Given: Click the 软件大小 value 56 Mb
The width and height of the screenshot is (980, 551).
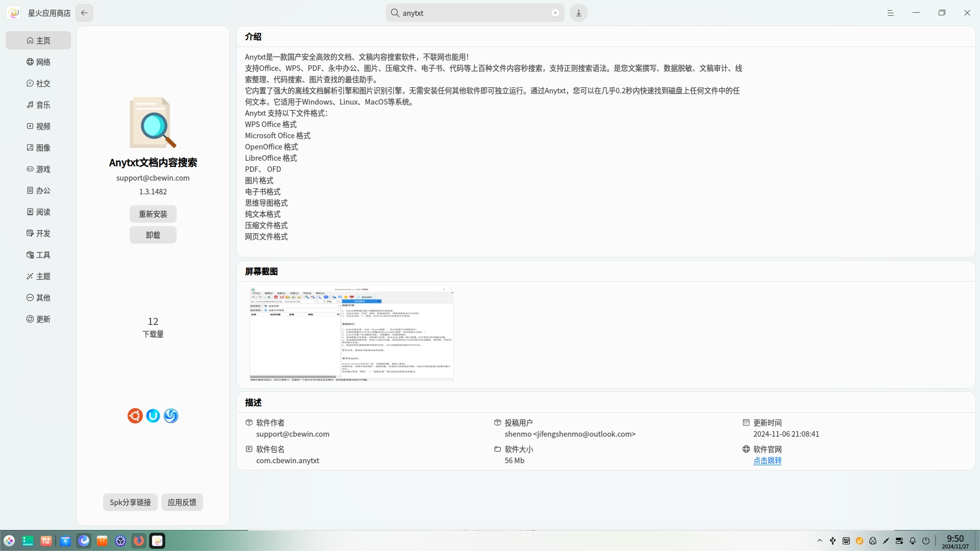Looking at the screenshot, I should coord(514,460).
